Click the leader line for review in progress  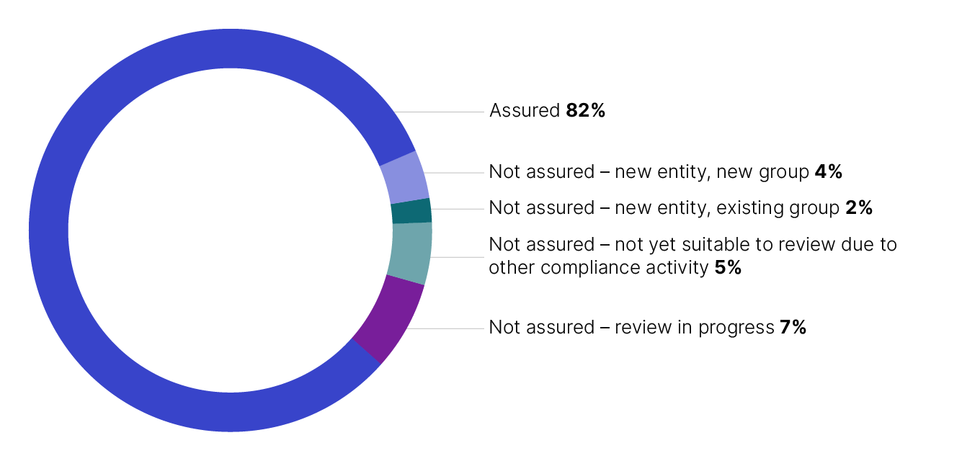click(447, 328)
